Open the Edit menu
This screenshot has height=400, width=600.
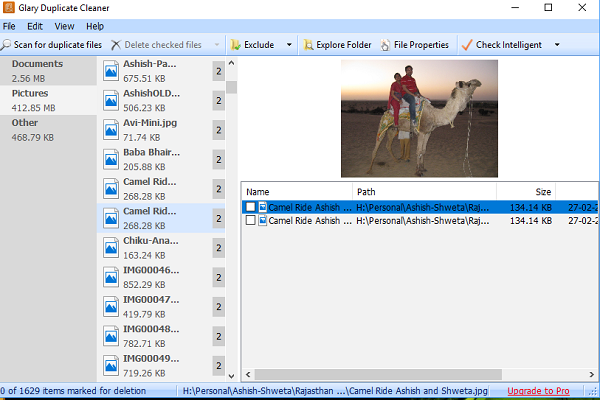click(35, 26)
